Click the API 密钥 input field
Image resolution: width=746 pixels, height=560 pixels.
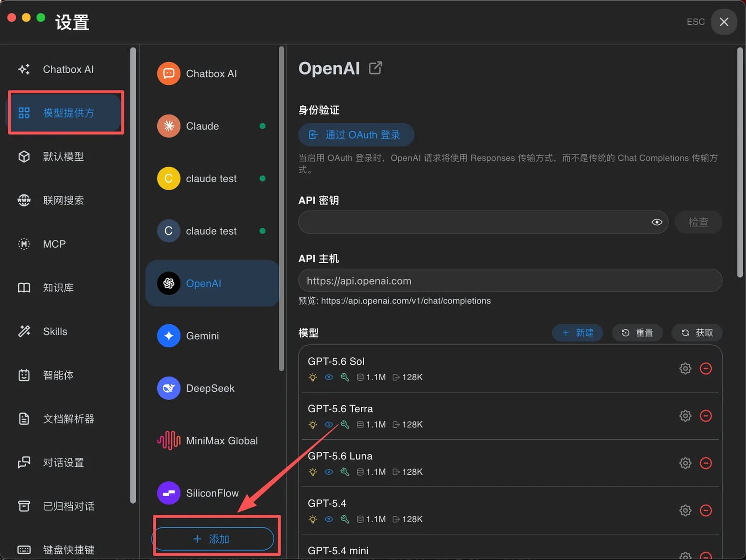pyautogui.click(x=483, y=222)
